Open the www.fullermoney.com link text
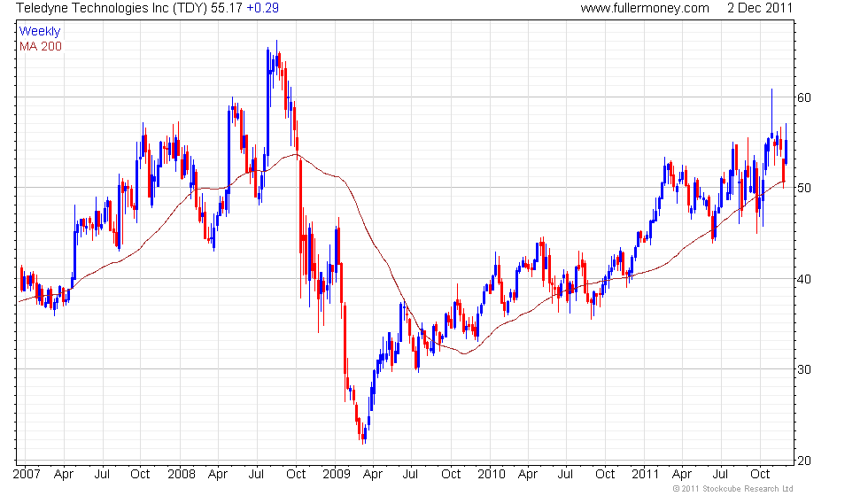Viewport: 868px width, 496px height. tap(645, 8)
